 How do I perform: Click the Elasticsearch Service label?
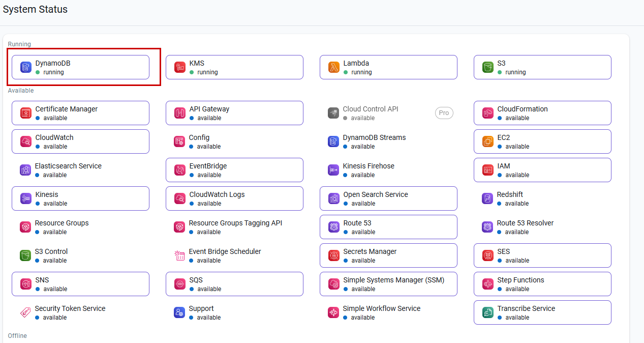pos(68,166)
